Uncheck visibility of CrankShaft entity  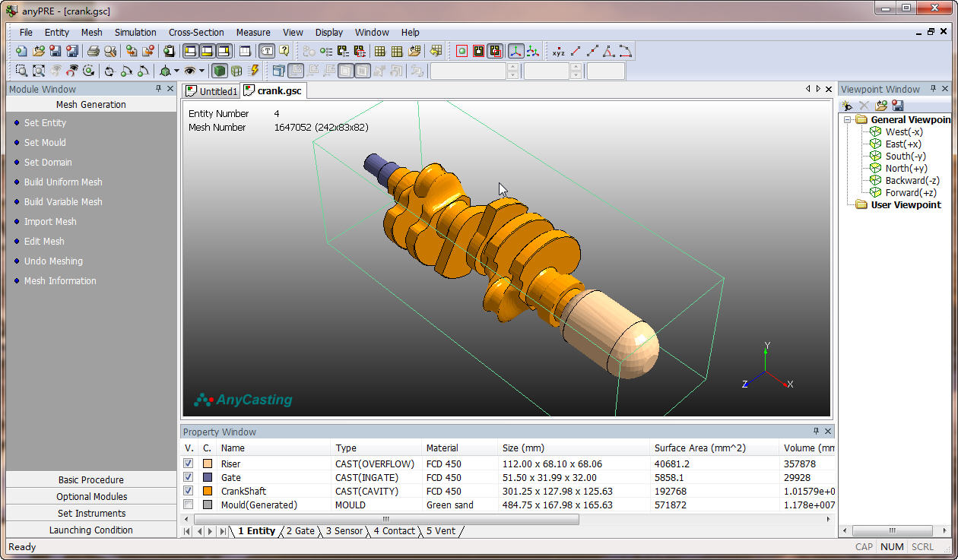coord(189,491)
